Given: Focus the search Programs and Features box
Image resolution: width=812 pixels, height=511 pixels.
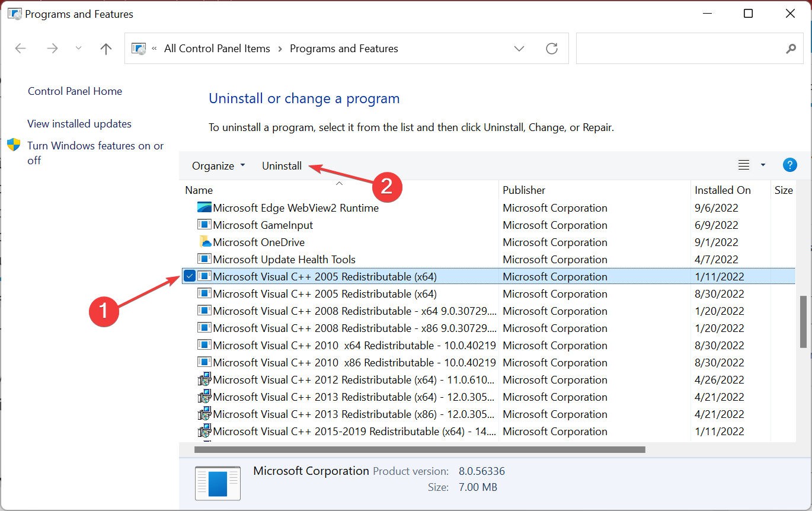Looking at the screenshot, I should 689,49.
